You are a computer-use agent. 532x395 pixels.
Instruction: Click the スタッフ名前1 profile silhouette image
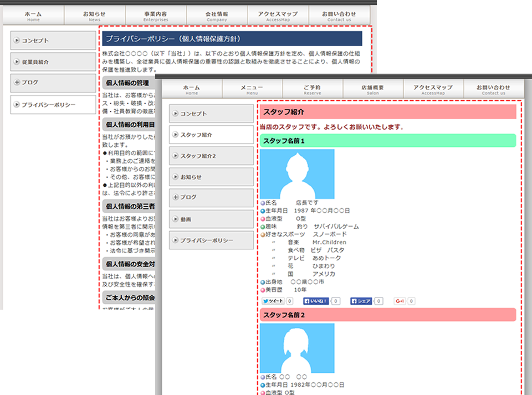[x=297, y=174]
